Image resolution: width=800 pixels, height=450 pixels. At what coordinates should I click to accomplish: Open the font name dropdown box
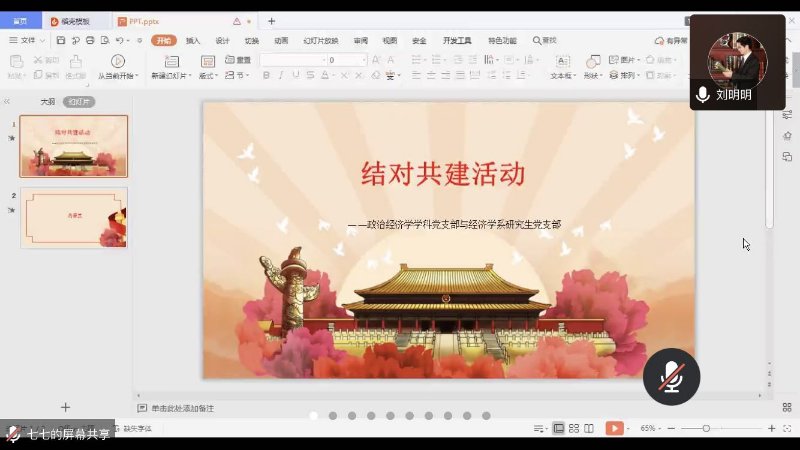click(x=290, y=60)
